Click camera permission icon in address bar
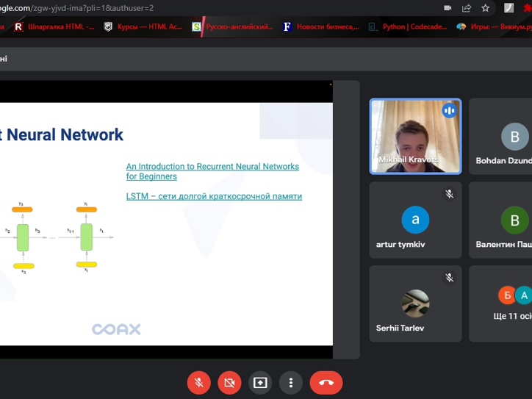Viewport: 532px width, 399px height. [447, 8]
